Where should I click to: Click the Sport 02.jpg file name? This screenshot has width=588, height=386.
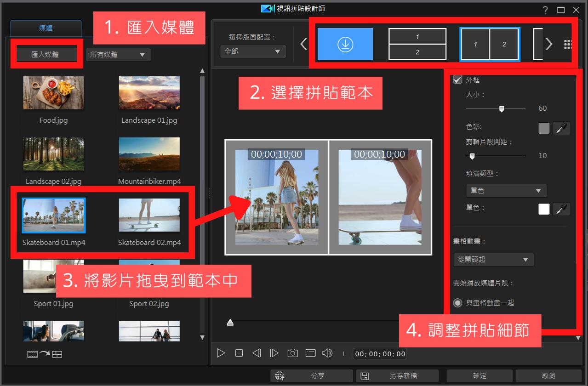tap(149, 304)
